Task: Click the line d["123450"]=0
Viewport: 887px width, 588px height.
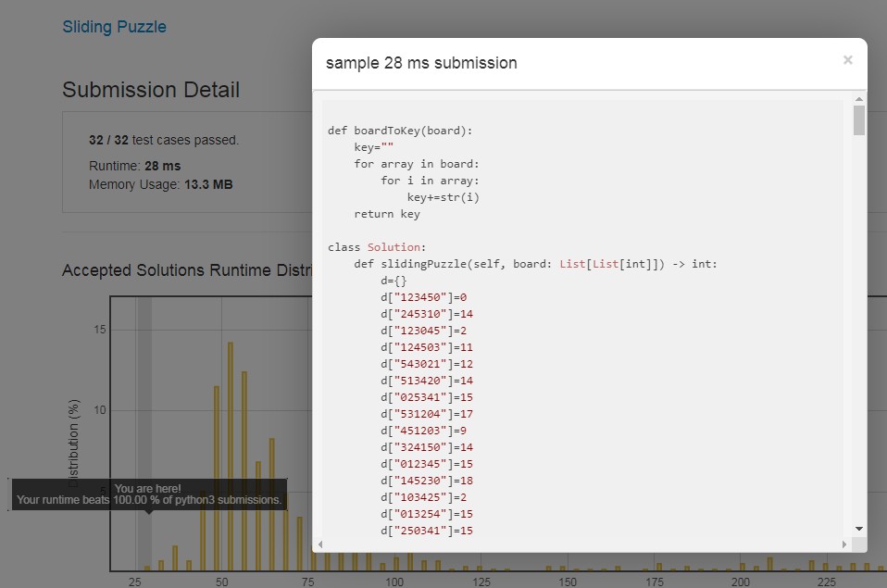Action: click(x=424, y=297)
